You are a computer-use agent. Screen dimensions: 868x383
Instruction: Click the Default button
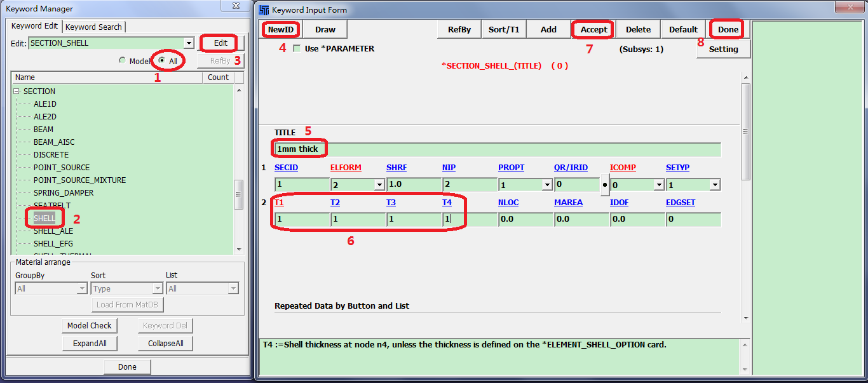pyautogui.click(x=684, y=29)
